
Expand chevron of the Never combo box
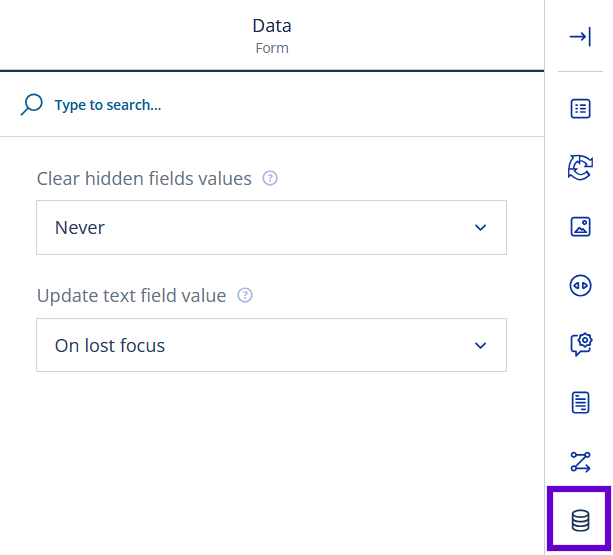480,227
